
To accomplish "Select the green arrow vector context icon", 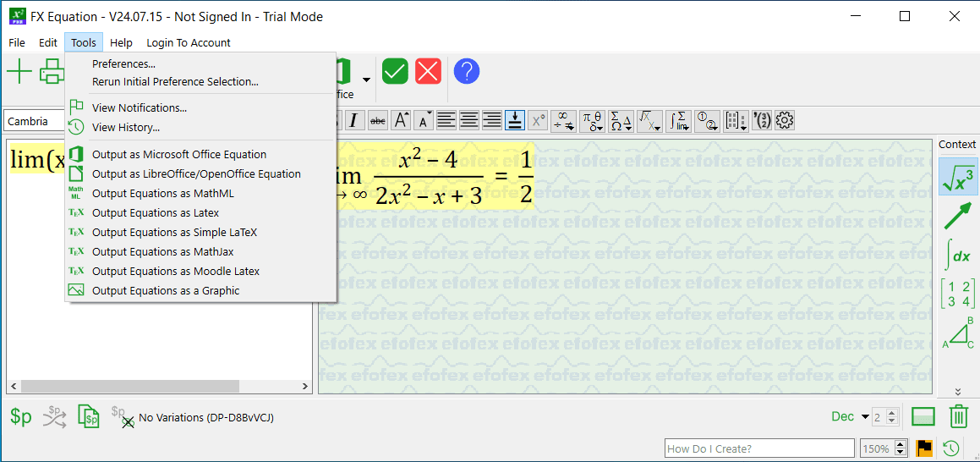I will click(958, 215).
